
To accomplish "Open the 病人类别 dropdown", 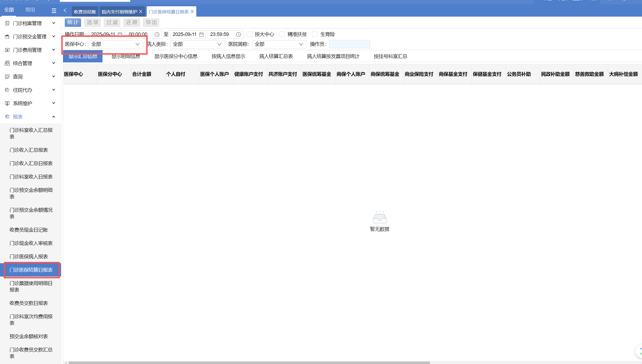I will (x=197, y=44).
